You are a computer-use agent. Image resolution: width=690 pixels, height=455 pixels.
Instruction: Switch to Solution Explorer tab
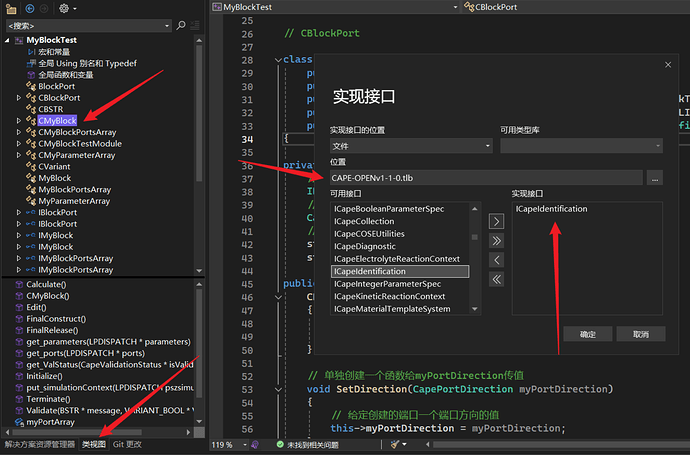point(40,444)
